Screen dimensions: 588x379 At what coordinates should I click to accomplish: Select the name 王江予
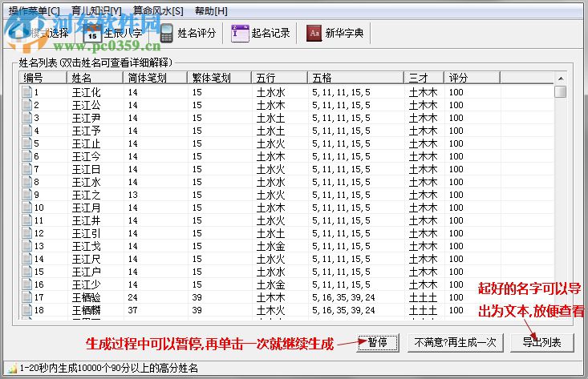point(87,131)
